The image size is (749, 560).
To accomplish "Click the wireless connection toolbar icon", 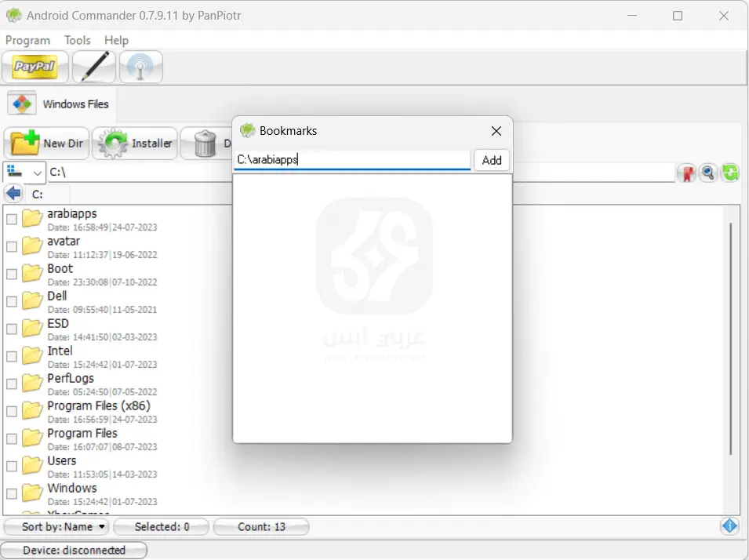I will pyautogui.click(x=140, y=67).
